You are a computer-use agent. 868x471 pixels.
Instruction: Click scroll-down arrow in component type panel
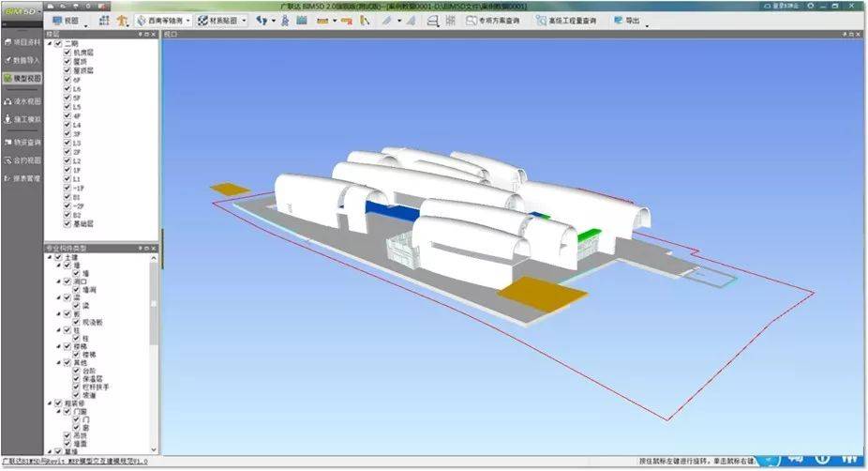[154, 450]
